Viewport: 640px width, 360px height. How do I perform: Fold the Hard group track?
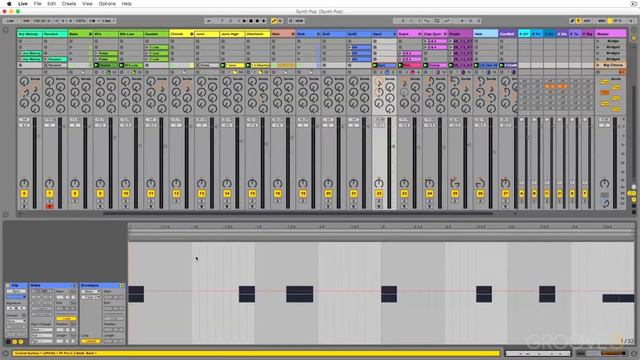(394, 34)
